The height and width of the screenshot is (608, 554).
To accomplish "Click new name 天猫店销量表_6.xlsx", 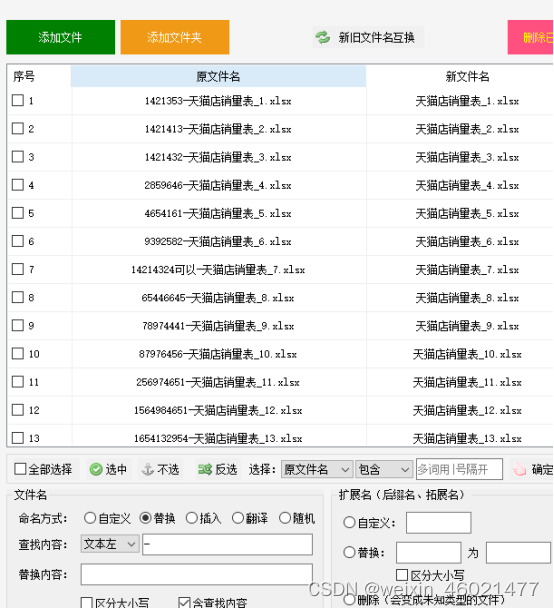I will click(467, 242).
